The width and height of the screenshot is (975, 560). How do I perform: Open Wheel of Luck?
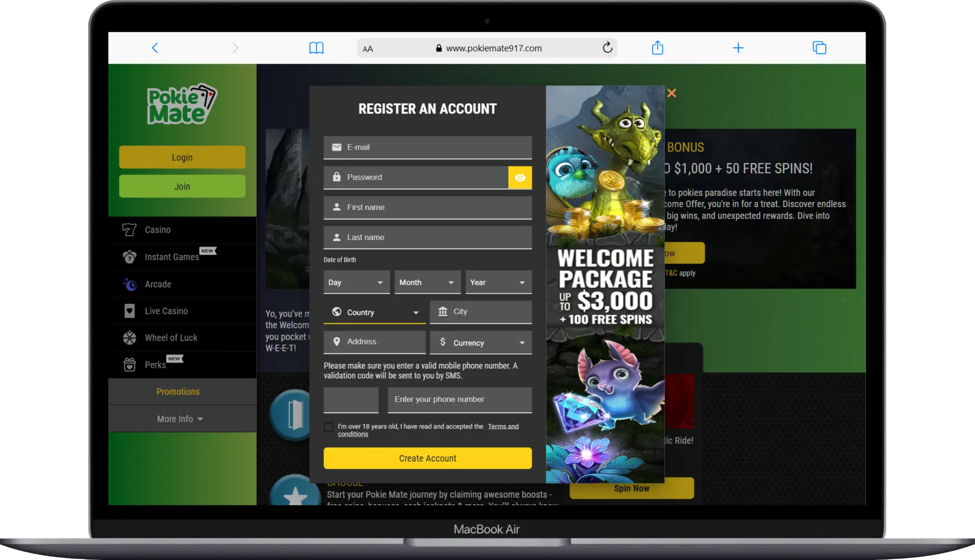click(182, 338)
